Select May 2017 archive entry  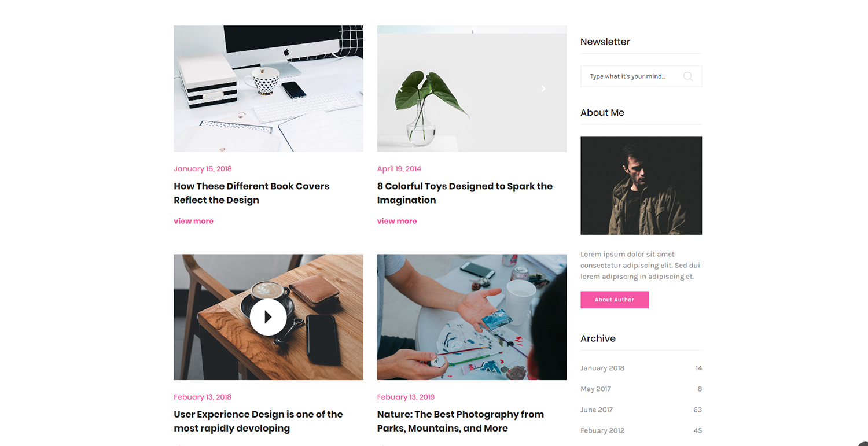tap(641, 389)
